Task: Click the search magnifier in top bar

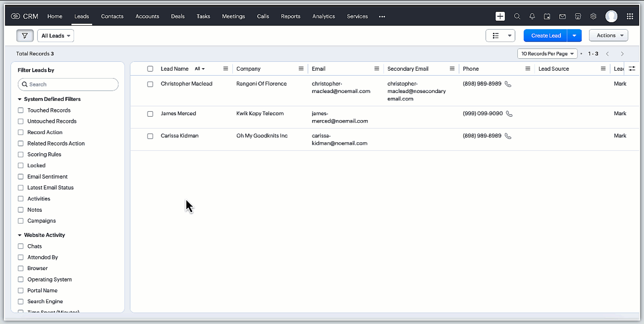Action: [517, 16]
